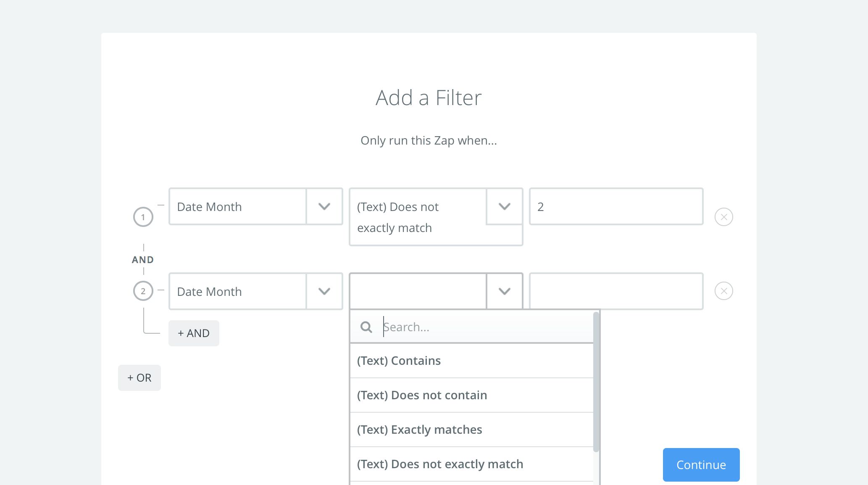Viewport: 868px width, 485px height.
Task: Choose (Text) Exactly matches option
Action: [471, 430]
